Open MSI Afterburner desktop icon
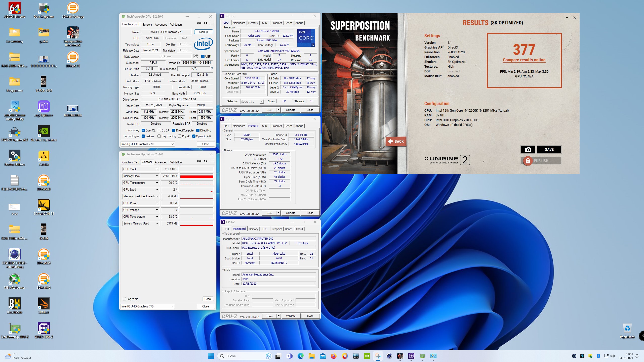 [15, 281]
